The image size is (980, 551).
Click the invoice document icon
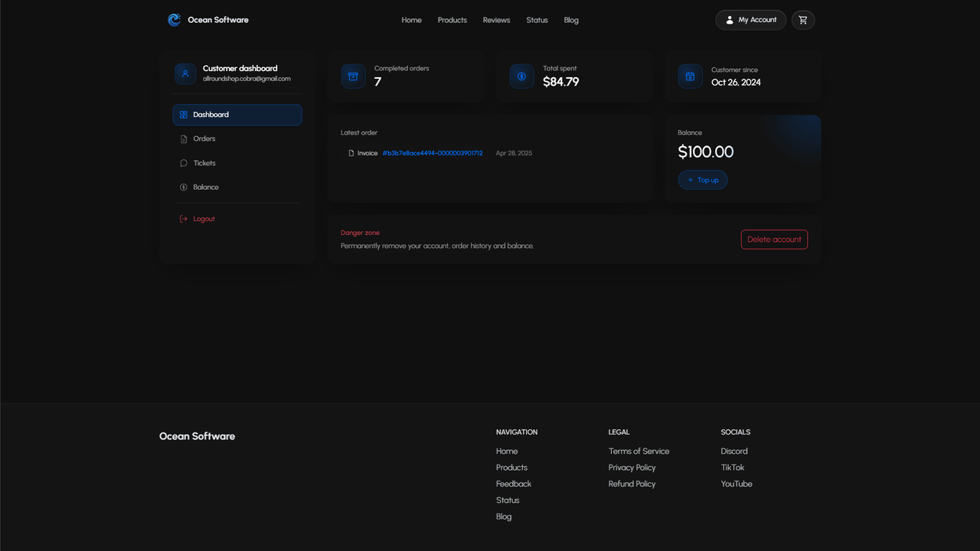pos(351,153)
